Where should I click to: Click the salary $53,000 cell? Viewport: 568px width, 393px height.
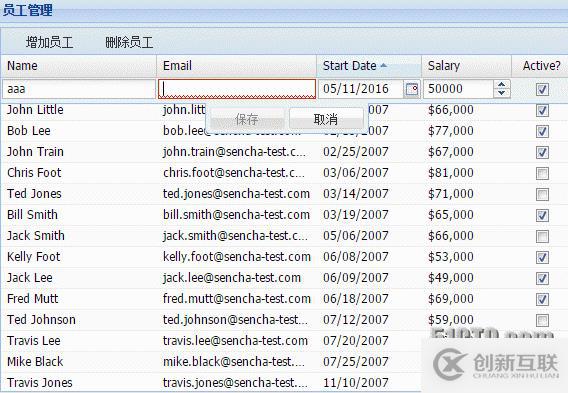coord(451,257)
